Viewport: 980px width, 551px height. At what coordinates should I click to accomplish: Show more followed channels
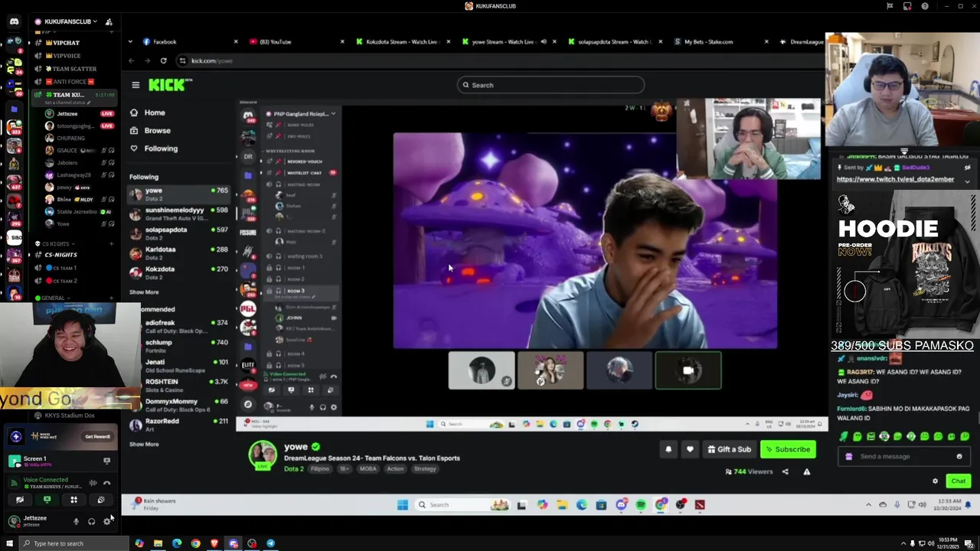tap(144, 292)
